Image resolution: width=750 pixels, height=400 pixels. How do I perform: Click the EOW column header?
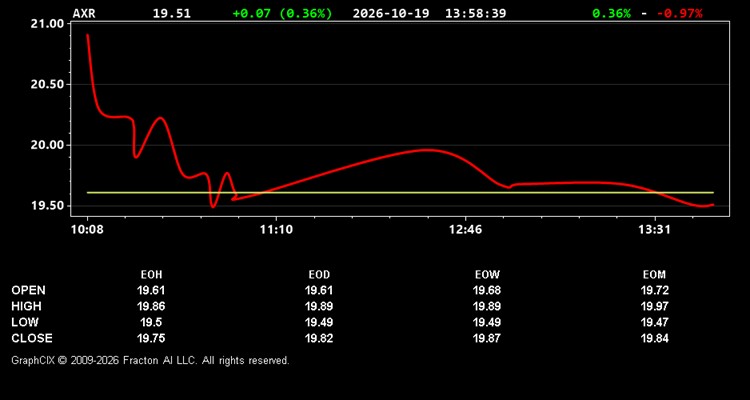pyautogui.click(x=487, y=275)
